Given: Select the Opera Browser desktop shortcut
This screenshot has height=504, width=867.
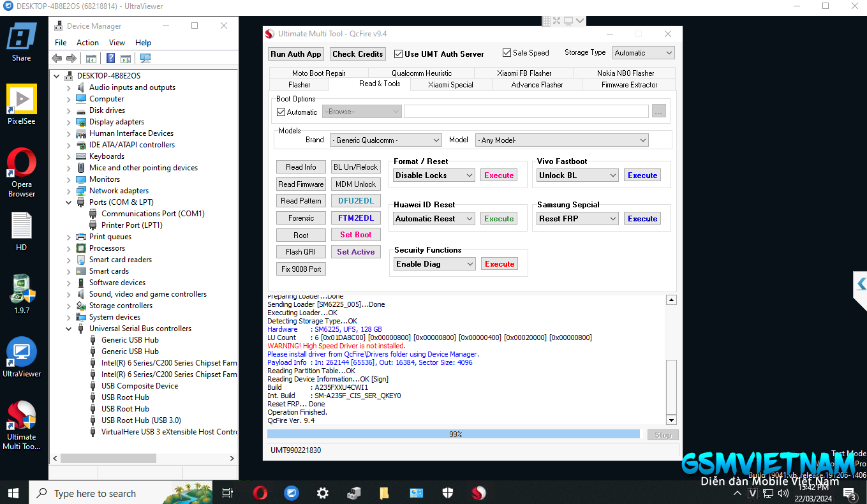Looking at the screenshot, I should pyautogui.click(x=22, y=172).
